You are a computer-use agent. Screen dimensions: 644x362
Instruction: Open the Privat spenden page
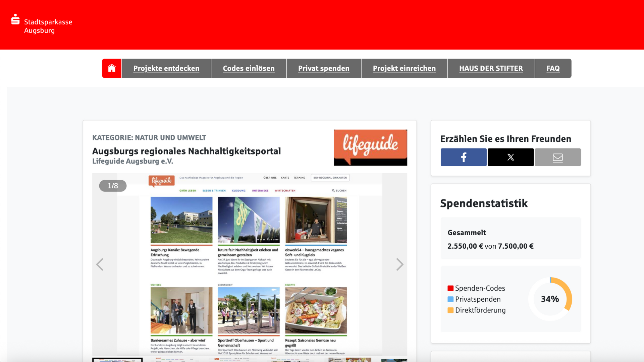pos(324,68)
